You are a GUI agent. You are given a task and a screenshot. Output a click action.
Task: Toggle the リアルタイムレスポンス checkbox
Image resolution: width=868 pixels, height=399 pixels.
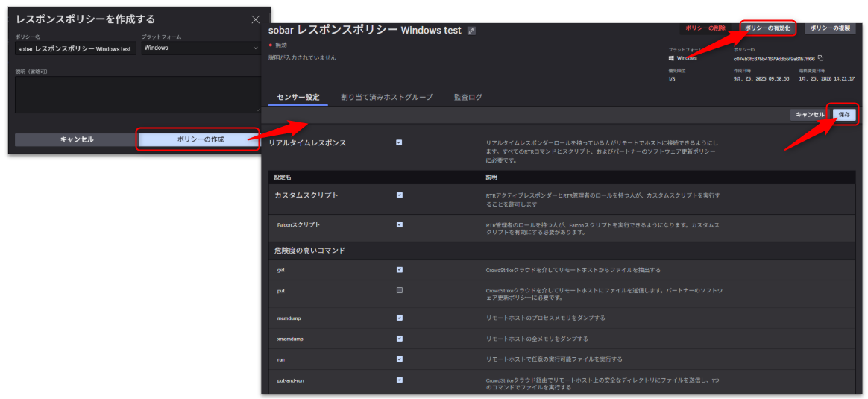coord(400,142)
